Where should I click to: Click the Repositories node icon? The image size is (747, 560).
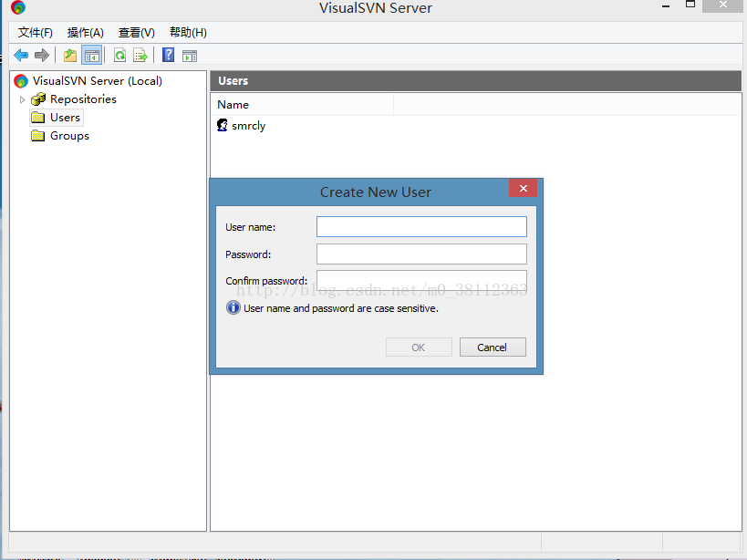coord(38,99)
